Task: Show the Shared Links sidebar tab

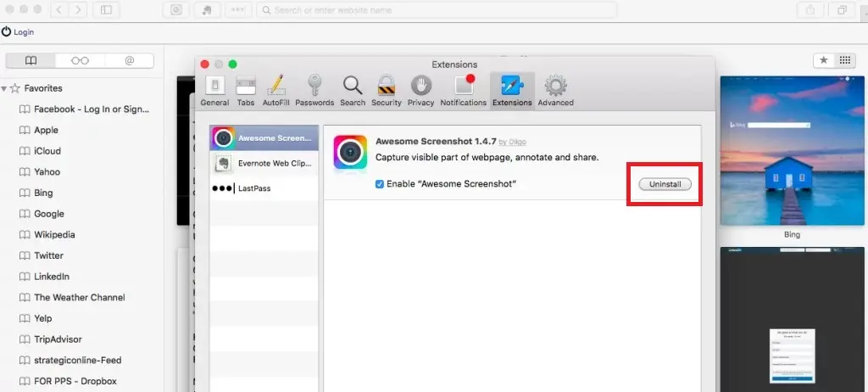Action: (129, 60)
